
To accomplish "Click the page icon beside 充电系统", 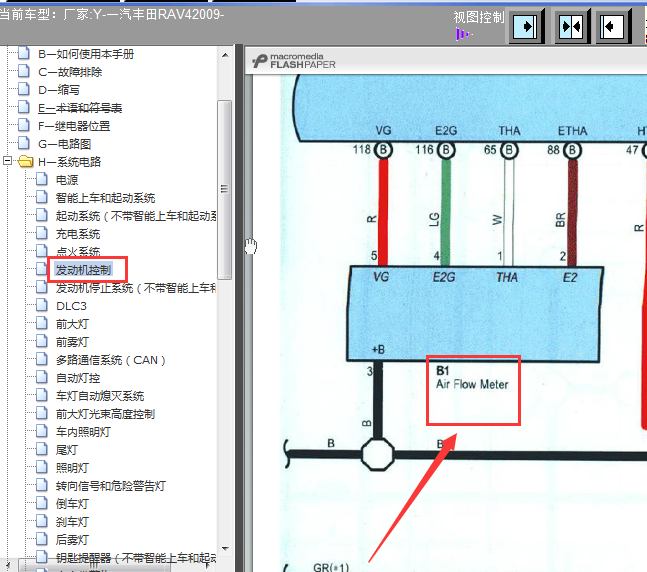I will click(x=41, y=233).
